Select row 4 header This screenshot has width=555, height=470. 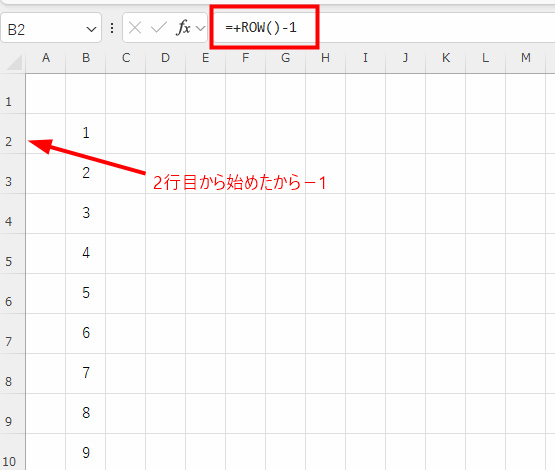(x=12, y=214)
